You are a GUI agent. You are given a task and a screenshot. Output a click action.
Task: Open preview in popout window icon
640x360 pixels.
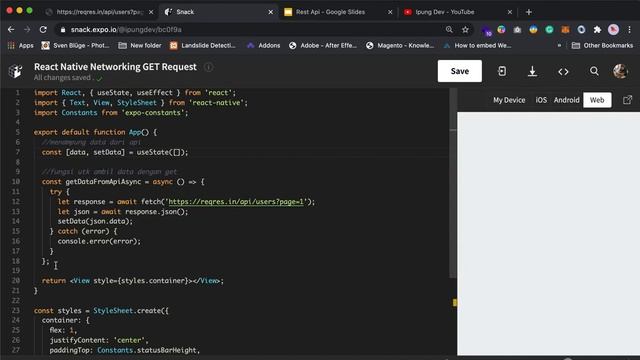click(x=627, y=100)
